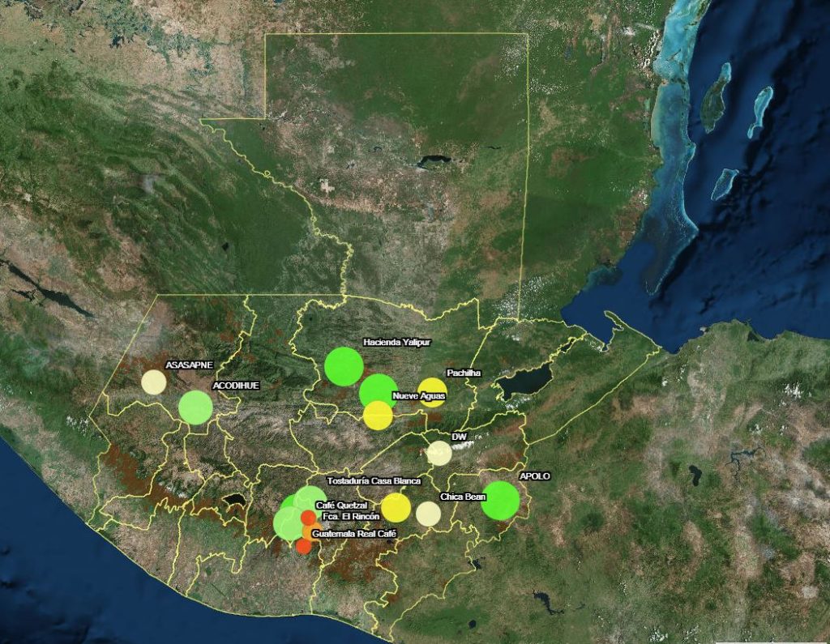The width and height of the screenshot is (830, 644).
Task: Select the yellow circle marker below Pachilha
Action: pos(432,390)
